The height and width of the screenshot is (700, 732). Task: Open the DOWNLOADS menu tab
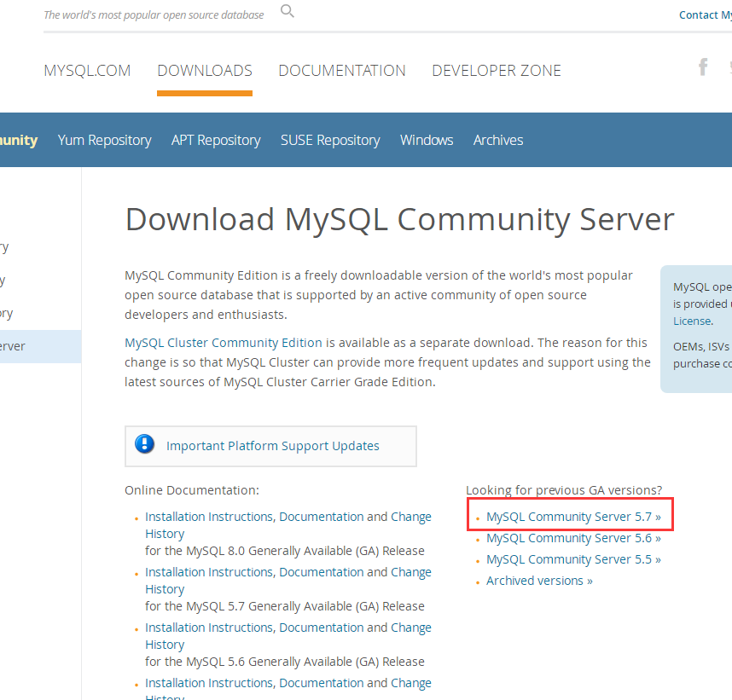pos(204,71)
